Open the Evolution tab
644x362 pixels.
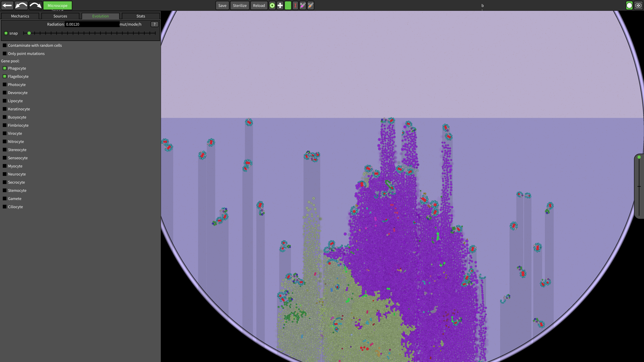pos(101,16)
